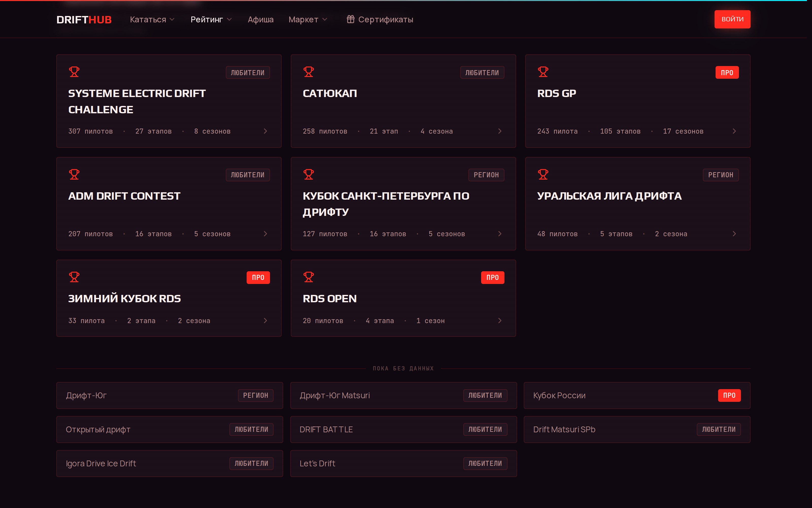This screenshot has width=812, height=508.
Task: Click the gift icon next to Сертификаты
Action: click(350, 19)
